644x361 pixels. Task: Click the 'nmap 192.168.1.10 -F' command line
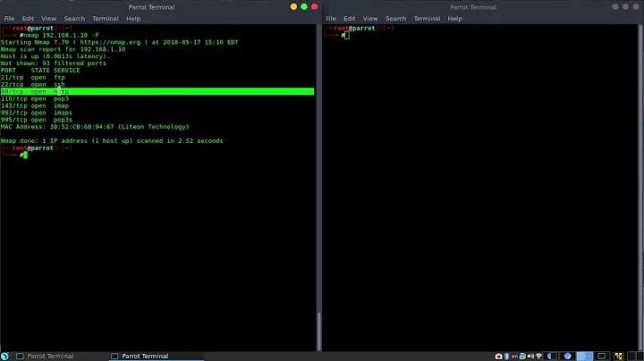tap(61, 35)
